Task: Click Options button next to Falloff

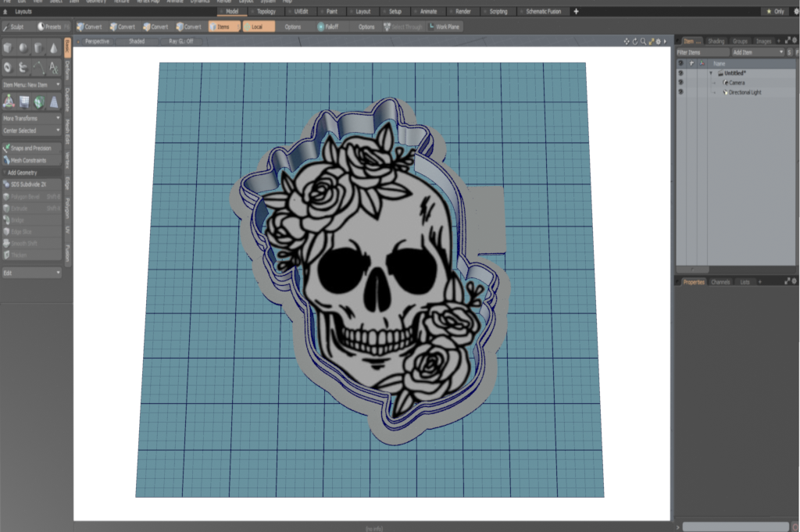Action: pos(366,27)
